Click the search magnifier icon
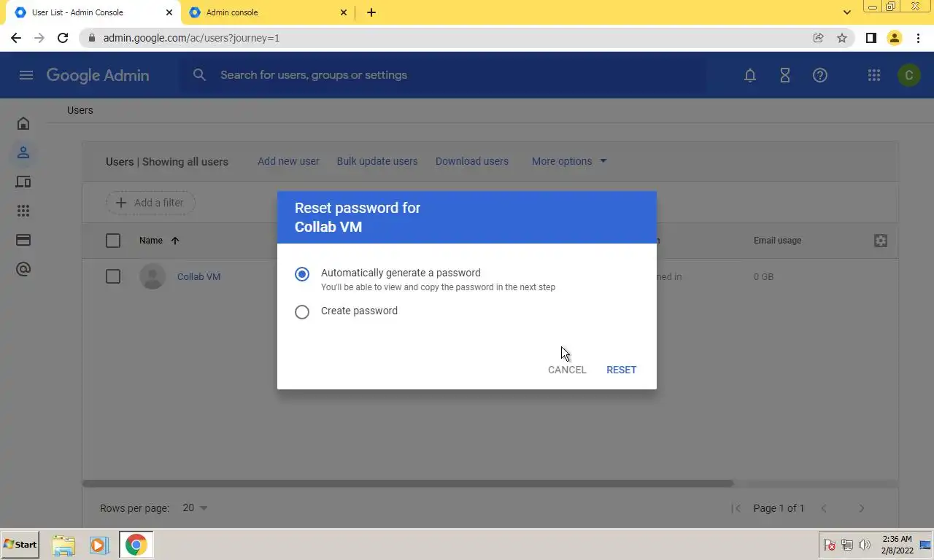The image size is (934, 560). (199, 75)
